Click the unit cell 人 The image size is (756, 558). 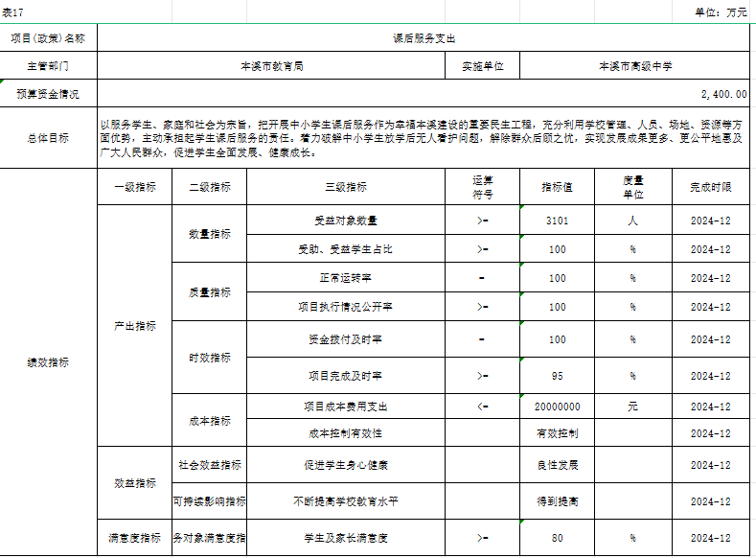tap(633, 221)
